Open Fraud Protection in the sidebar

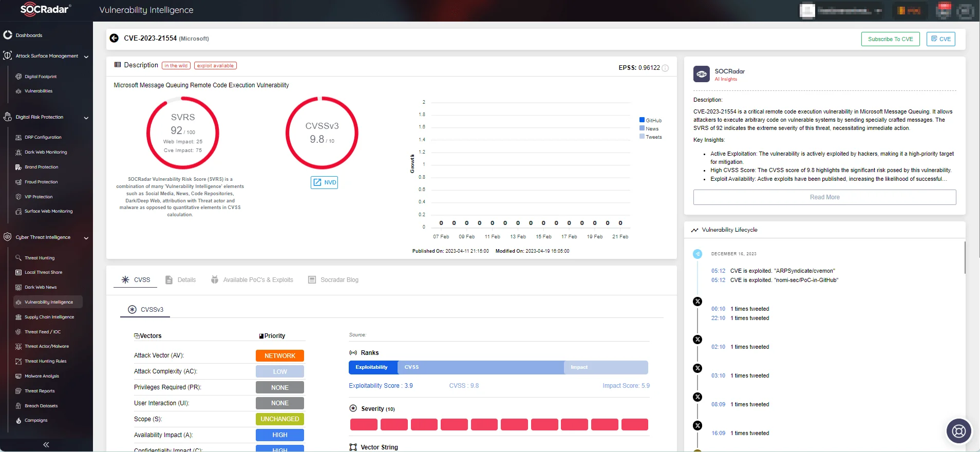41,182
